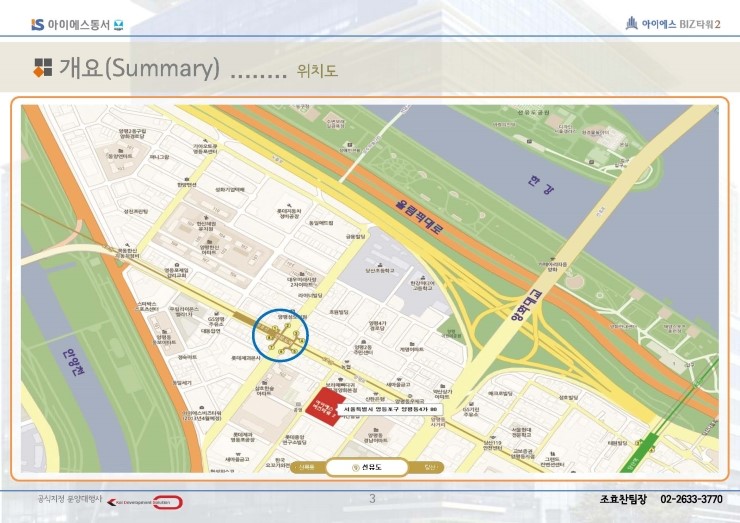Click the phone number 02-2633-3770
Viewport: 740px width, 523px height.
pos(691,499)
